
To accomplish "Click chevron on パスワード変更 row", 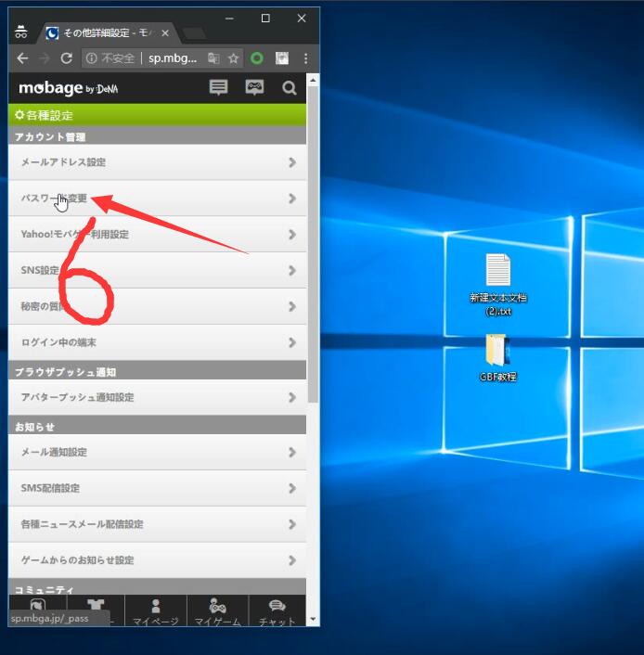I will [x=292, y=199].
